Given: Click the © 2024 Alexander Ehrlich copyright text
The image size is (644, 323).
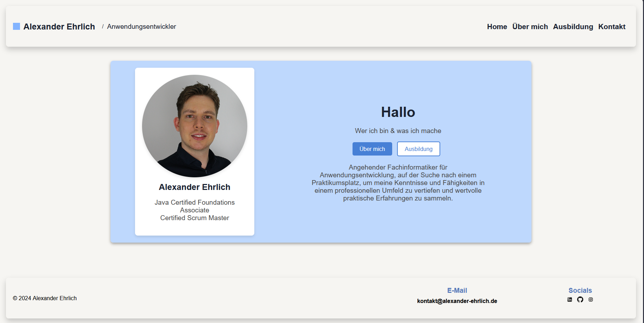Looking at the screenshot, I should (45, 298).
